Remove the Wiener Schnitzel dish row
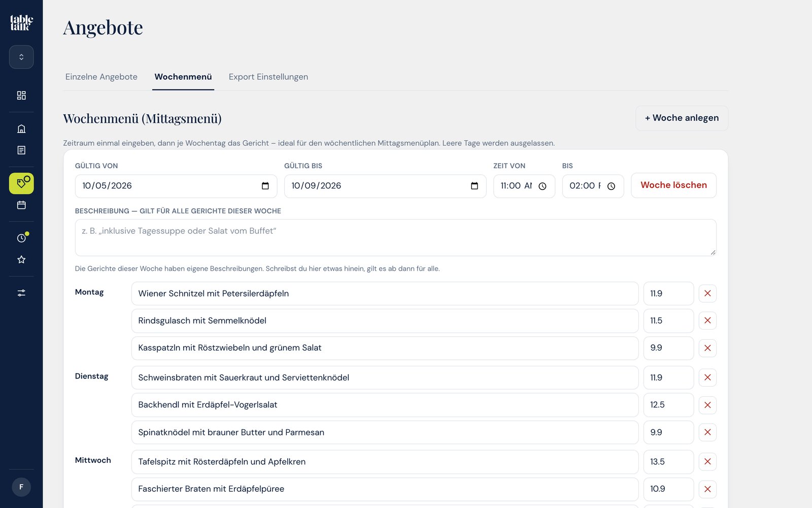This screenshot has height=508, width=812. [x=707, y=294]
